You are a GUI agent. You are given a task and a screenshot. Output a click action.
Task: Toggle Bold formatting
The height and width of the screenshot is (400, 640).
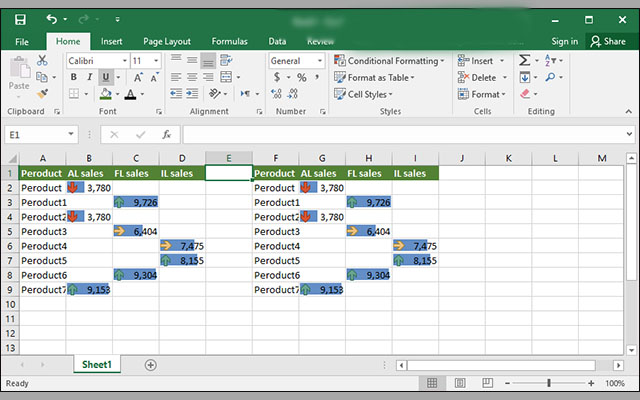click(x=74, y=78)
